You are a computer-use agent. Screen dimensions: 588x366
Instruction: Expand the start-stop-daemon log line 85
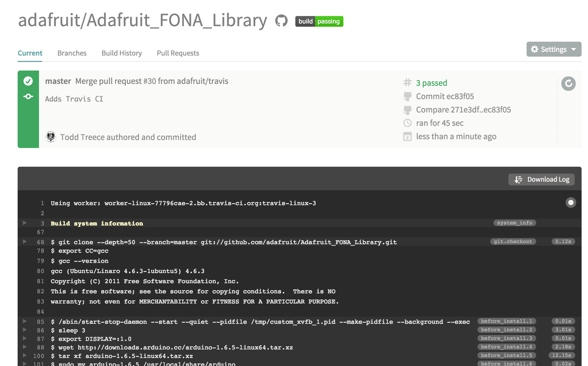tap(25, 321)
